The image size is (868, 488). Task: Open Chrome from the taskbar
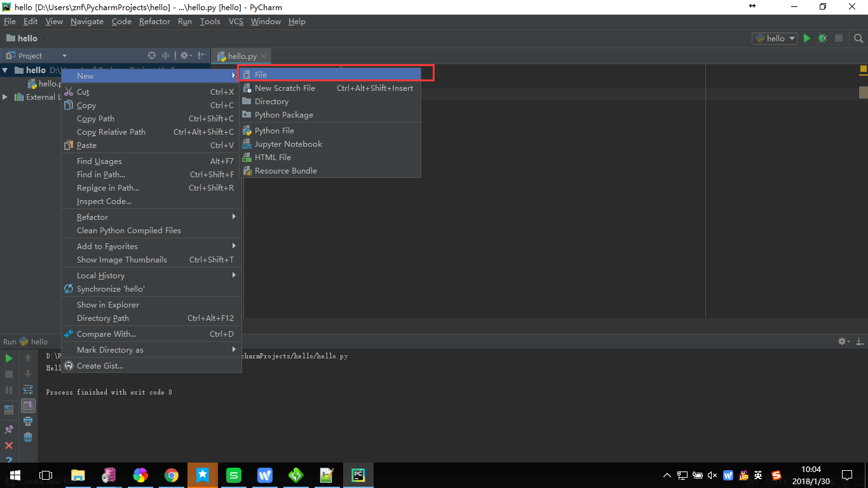click(171, 475)
